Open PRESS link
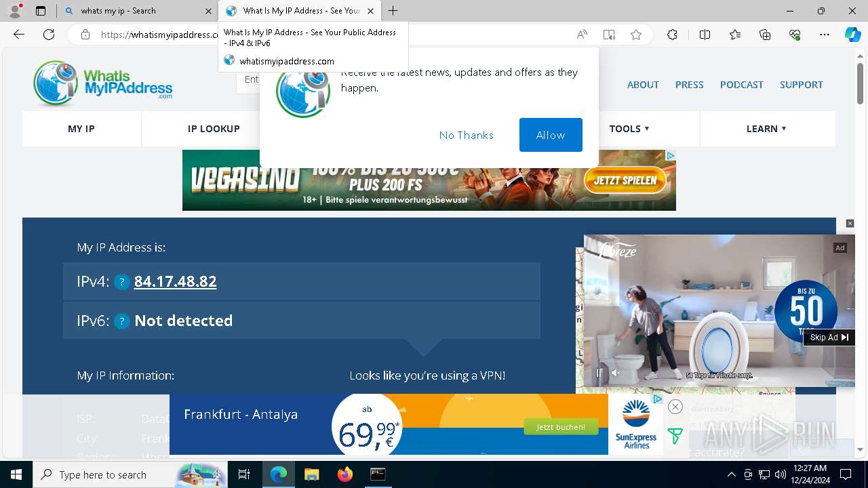 (x=689, y=85)
